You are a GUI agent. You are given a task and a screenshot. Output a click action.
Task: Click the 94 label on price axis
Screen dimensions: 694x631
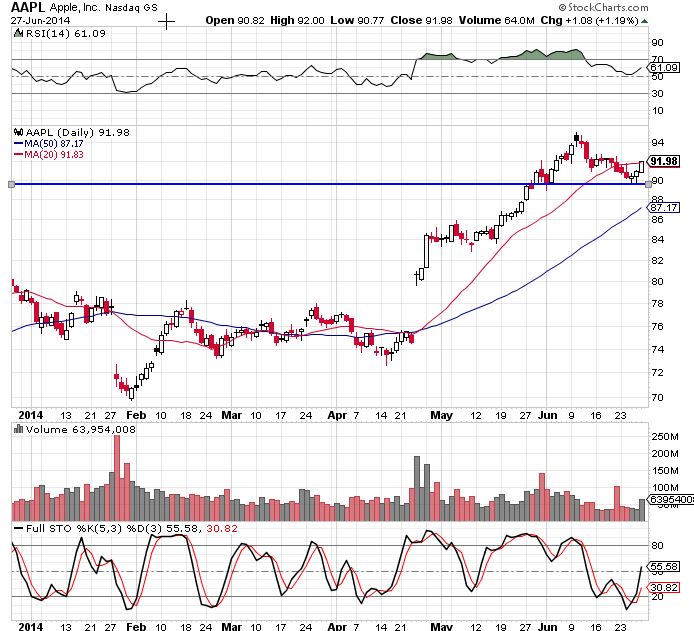point(657,142)
